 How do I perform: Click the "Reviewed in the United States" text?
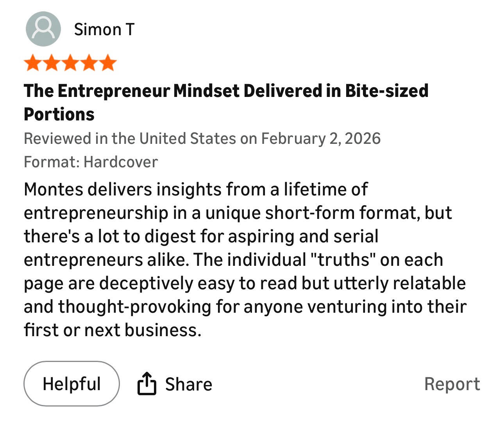coord(130,138)
